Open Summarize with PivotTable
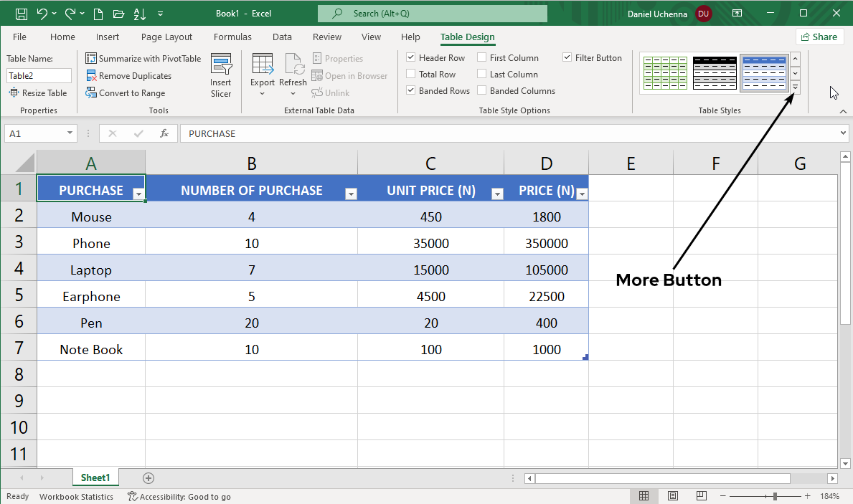Viewport: 853px width, 504px height. (x=143, y=58)
